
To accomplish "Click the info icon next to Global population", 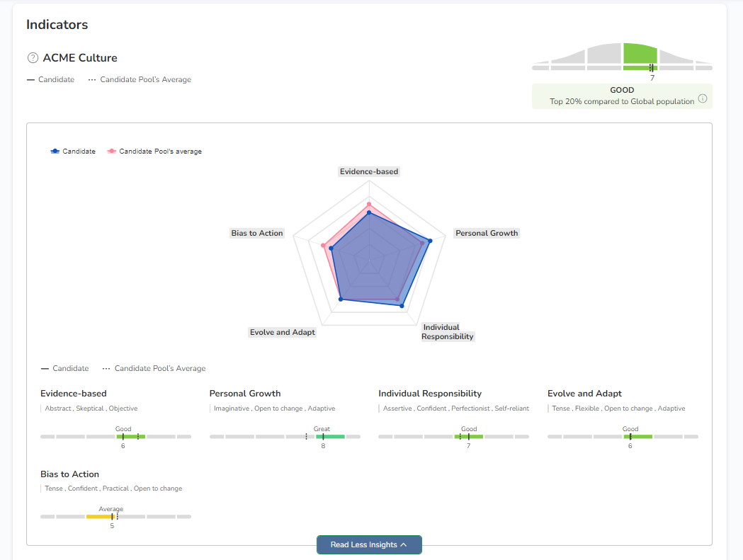I will click(703, 98).
